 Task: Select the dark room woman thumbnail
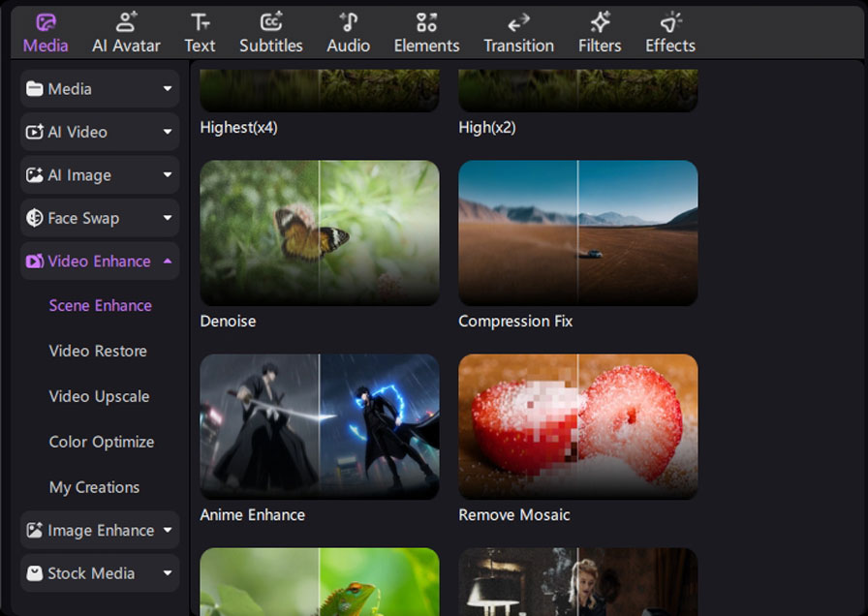click(578, 582)
